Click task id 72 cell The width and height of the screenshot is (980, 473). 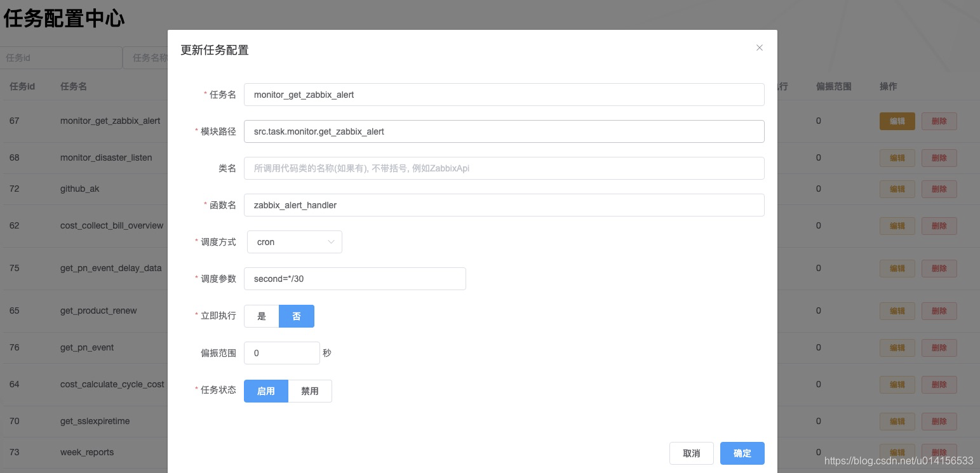coord(15,189)
